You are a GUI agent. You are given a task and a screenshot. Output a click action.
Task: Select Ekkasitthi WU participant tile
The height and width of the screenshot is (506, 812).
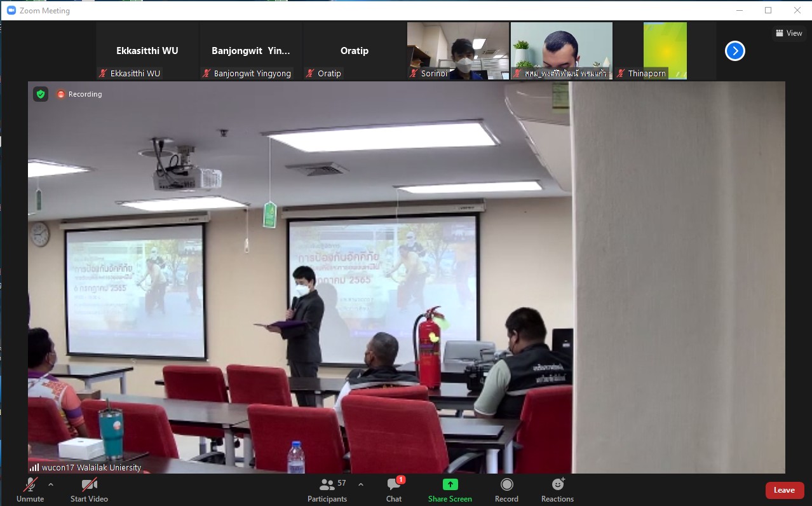coord(147,51)
